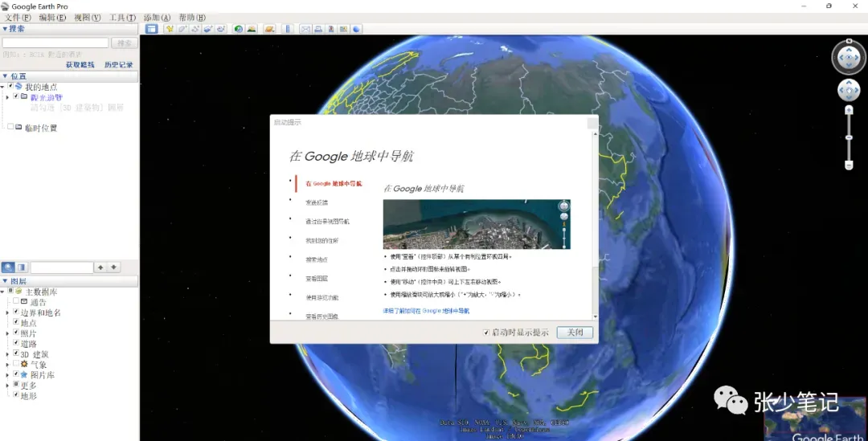Expand the 观光游览 sightseeing folder
Viewport: 868px width, 441px height.
click(7, 97)
